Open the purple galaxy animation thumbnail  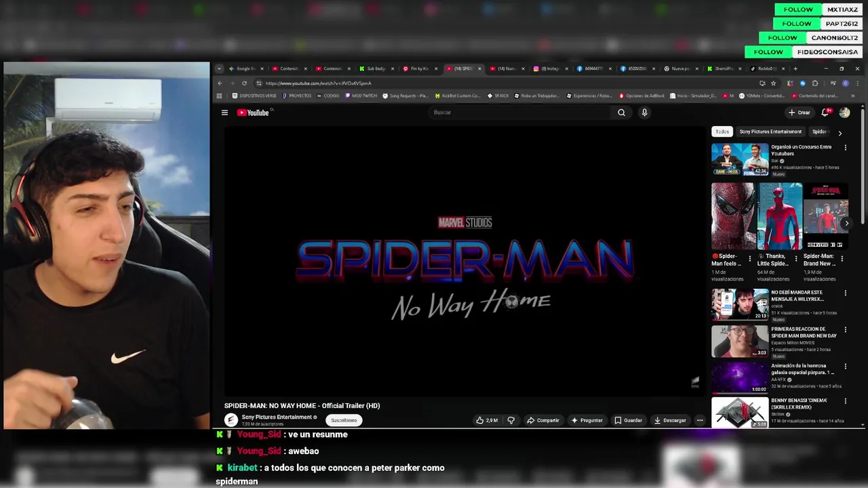coord(739,378)
